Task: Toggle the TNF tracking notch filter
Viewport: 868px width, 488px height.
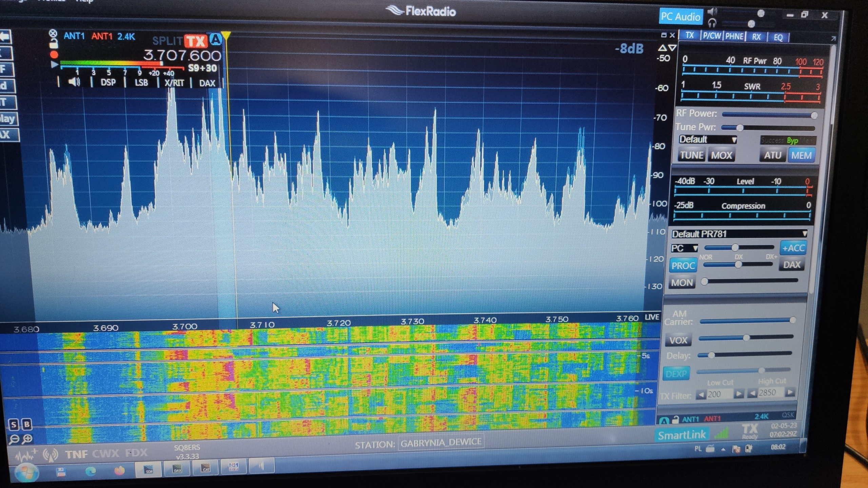Action: point(76,454)
